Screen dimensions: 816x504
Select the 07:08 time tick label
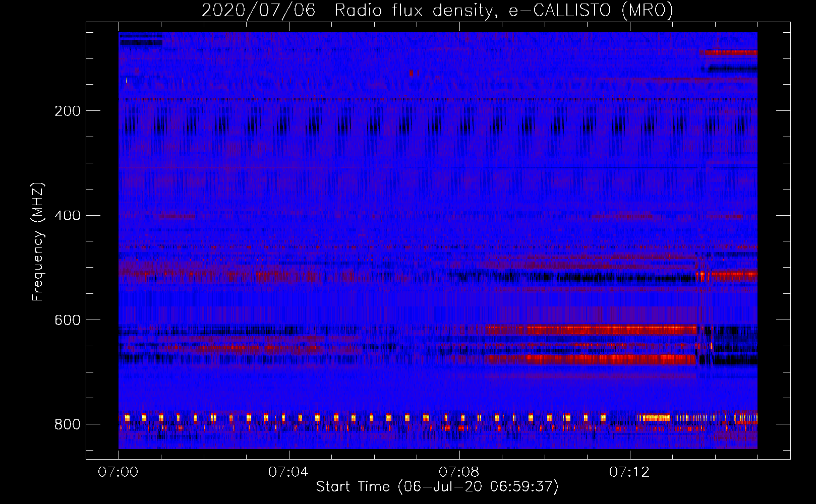(459, 472)
